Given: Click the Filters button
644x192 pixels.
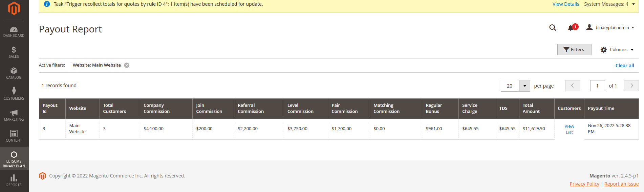Looking at the screenshot, I should click(x=574, y=50).
